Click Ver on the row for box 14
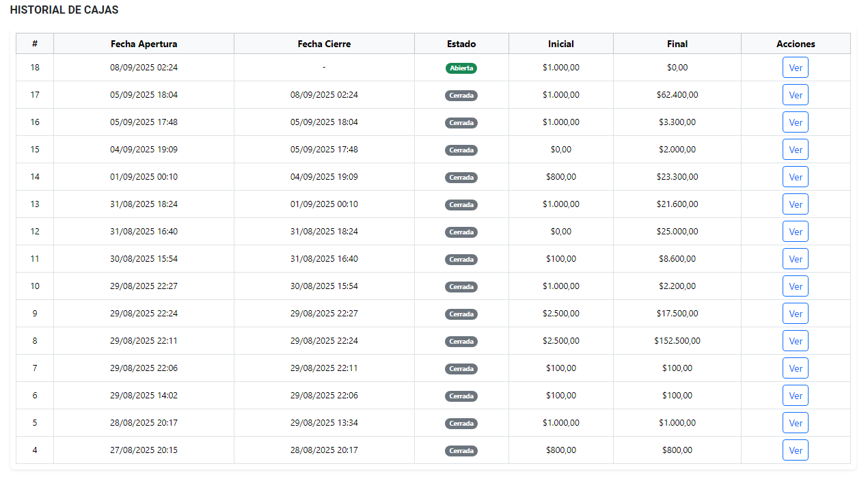The height and width of the screenshot is (479, 868). coord(795,177)
